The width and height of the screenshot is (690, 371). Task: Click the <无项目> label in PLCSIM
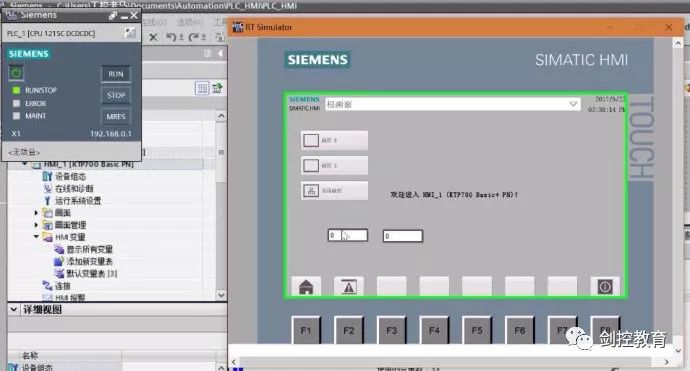24,152
